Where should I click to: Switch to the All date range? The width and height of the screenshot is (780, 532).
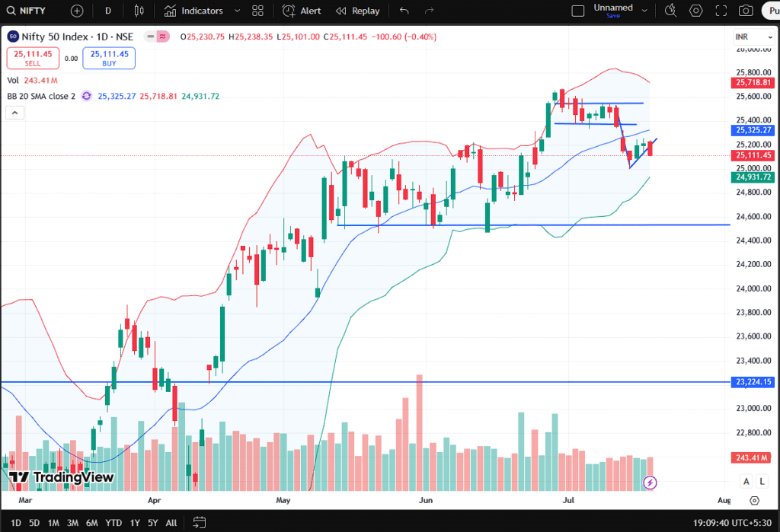171,523
